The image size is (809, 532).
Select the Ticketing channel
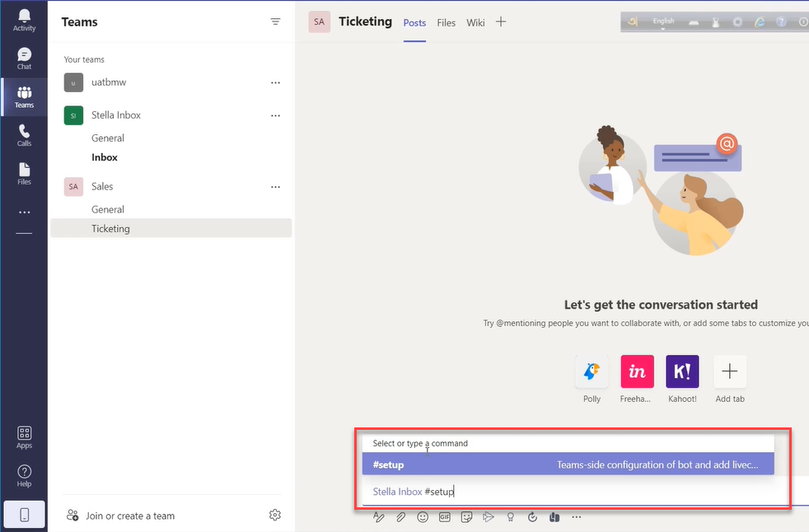[171, 228]
